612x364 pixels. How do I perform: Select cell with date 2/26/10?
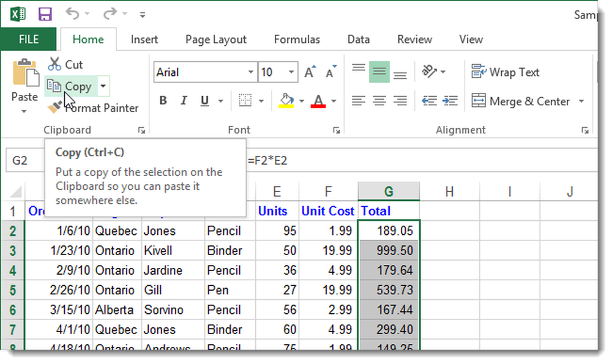(x=59, y=290)
